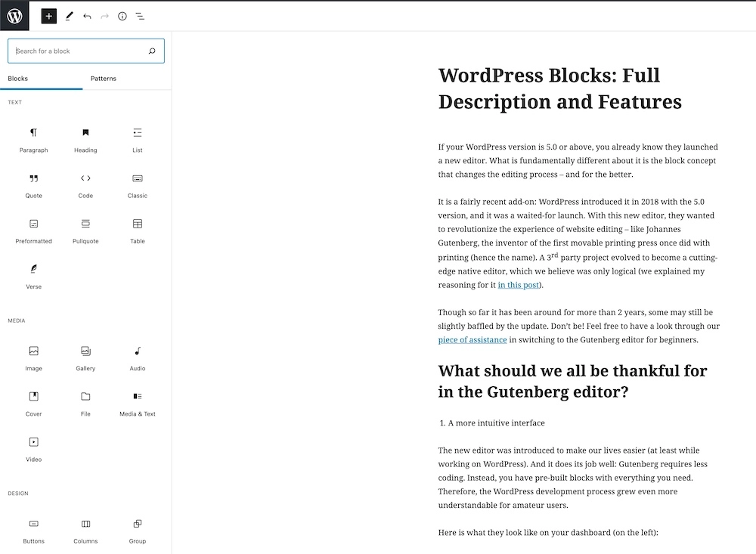The image size is (756, 554).
Task: Click the search magnifier icon
Action: point(152,51)
